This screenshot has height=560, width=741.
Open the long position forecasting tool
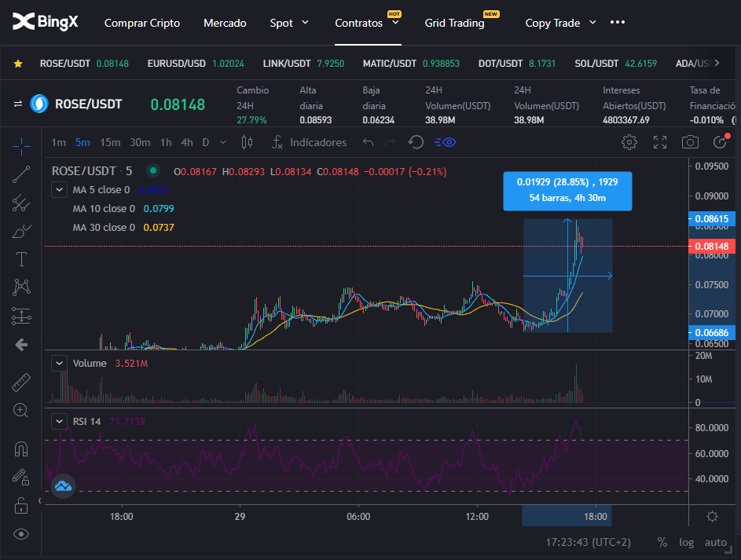click(x=21, y=316)
